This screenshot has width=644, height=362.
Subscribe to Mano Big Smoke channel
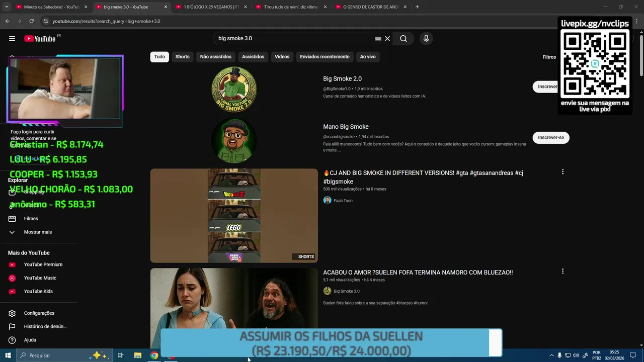(551, 138)
